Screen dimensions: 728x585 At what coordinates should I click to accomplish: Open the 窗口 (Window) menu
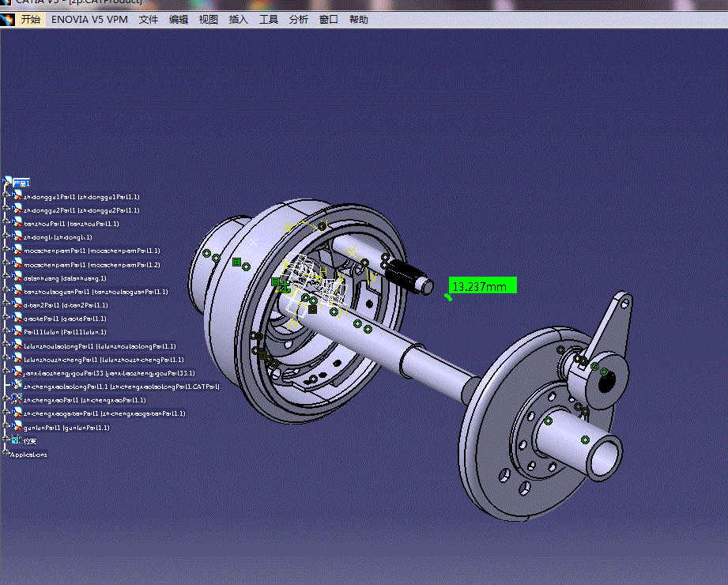point(329,20)
